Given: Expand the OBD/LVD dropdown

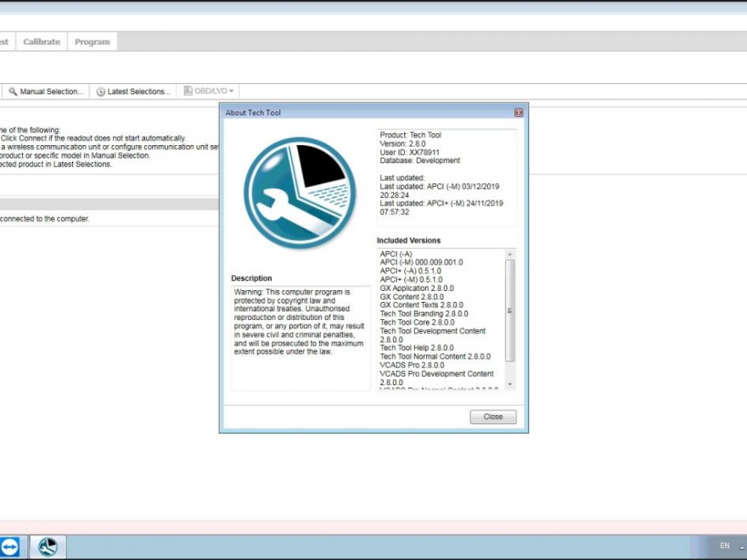Looking at the screenshot, I should pos(209,91).
